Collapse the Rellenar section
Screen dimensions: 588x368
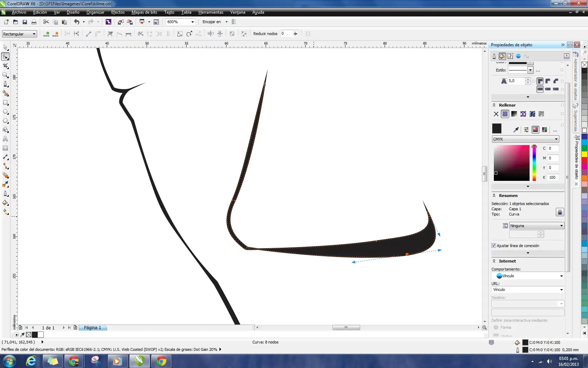[x=494, y=105]
